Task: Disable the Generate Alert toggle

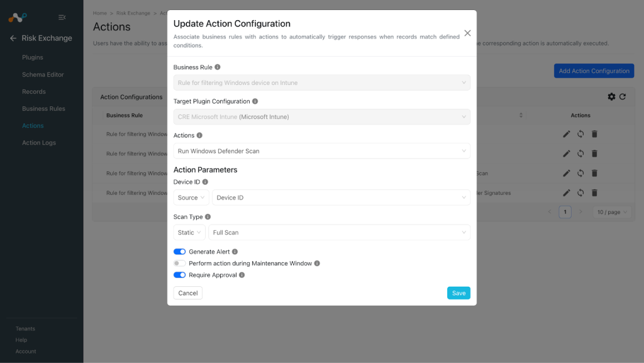Action: pos(179,252)
